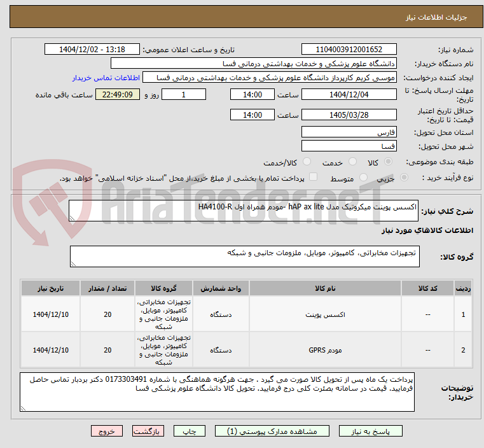
Task: Select the کالا radio button
Action: [388, 162]
